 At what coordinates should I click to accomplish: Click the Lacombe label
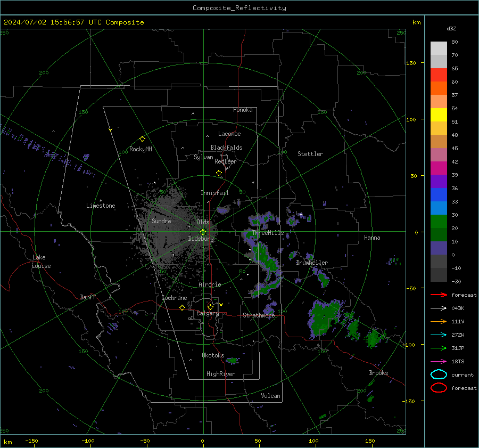pyautogui.click(x=229, y=134)
